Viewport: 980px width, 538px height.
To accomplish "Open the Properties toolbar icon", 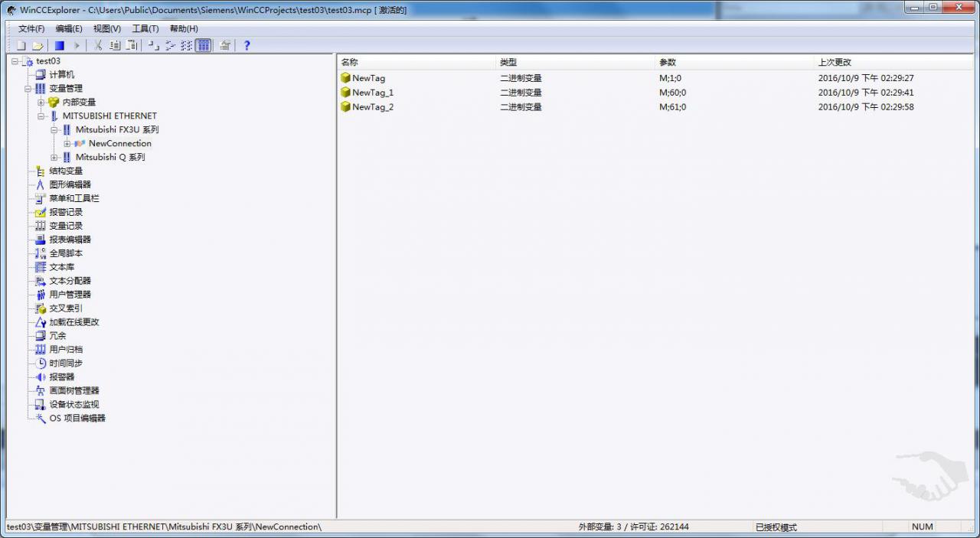I will click(x=225, y=45).
